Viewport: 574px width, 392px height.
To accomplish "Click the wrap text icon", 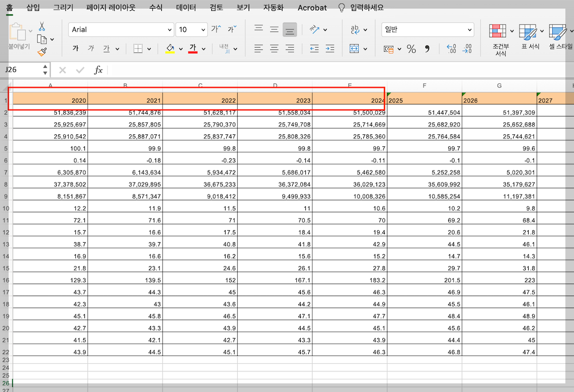I will pos(355,29).
